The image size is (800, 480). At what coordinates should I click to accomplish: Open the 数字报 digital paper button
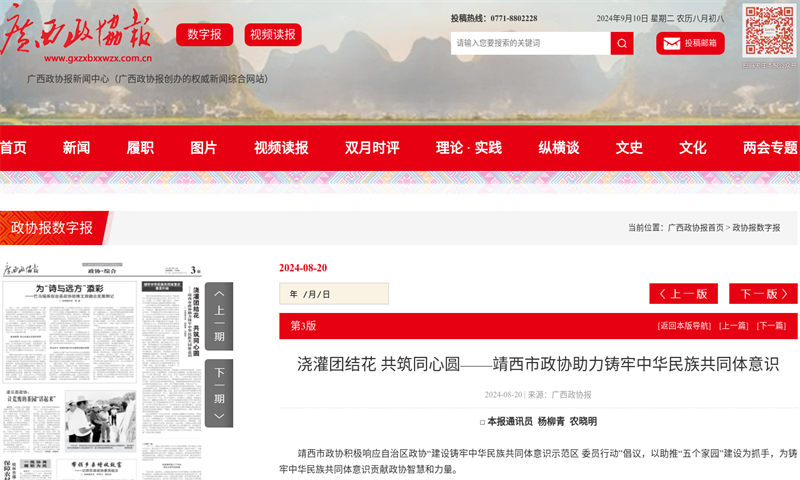[205, 35]
